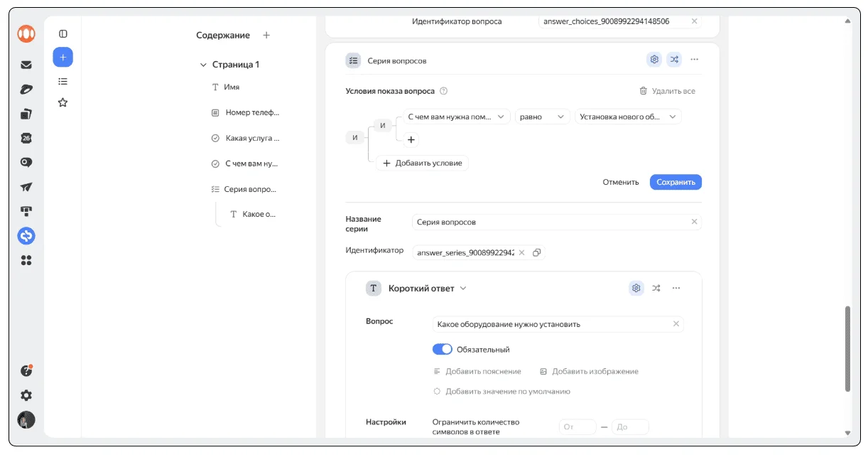The width and height of the screenshot is (868, 457).
Task: Open the sidebar settings gear
Action: pyautogui.click(x=26, y=395)
